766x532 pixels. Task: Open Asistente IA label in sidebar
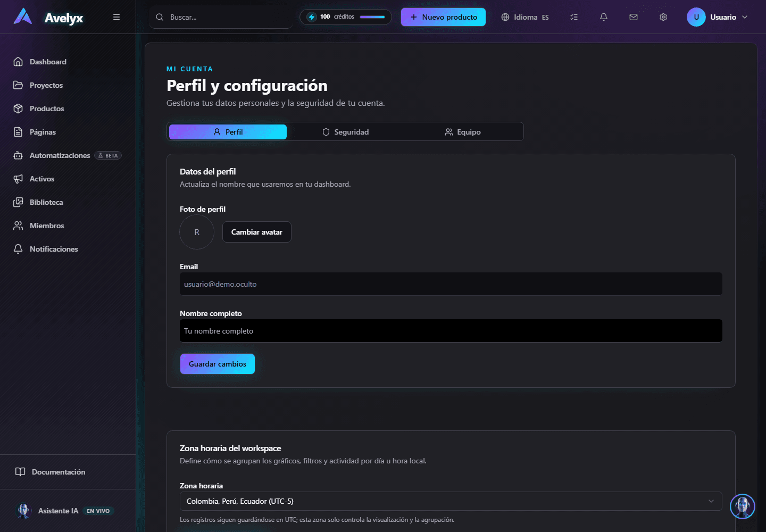coord(58,511)
